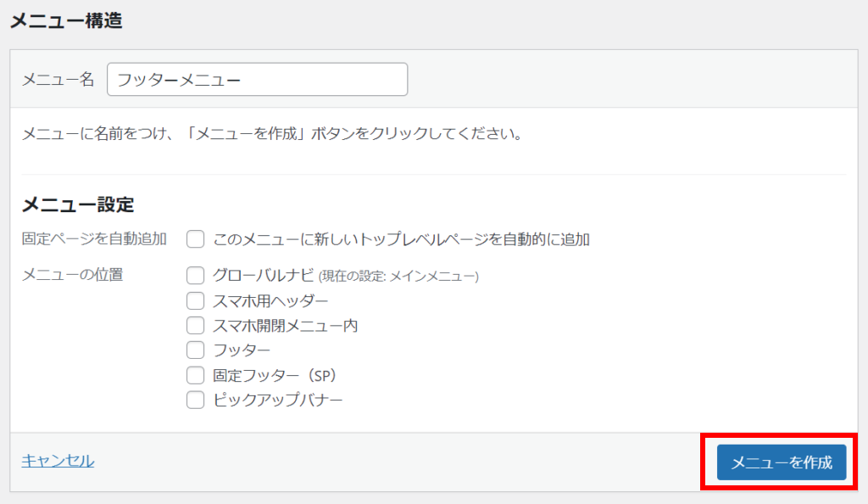Click the スマホ用ヘッダー label text
Screen dimensions: 868x504
click(270, 300)
